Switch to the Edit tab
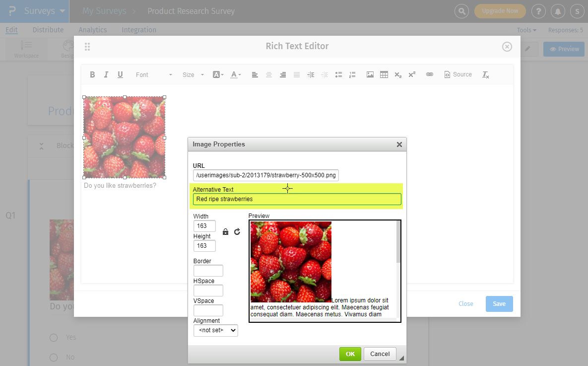This screenshot has height=366, width=588. [11, 30]
